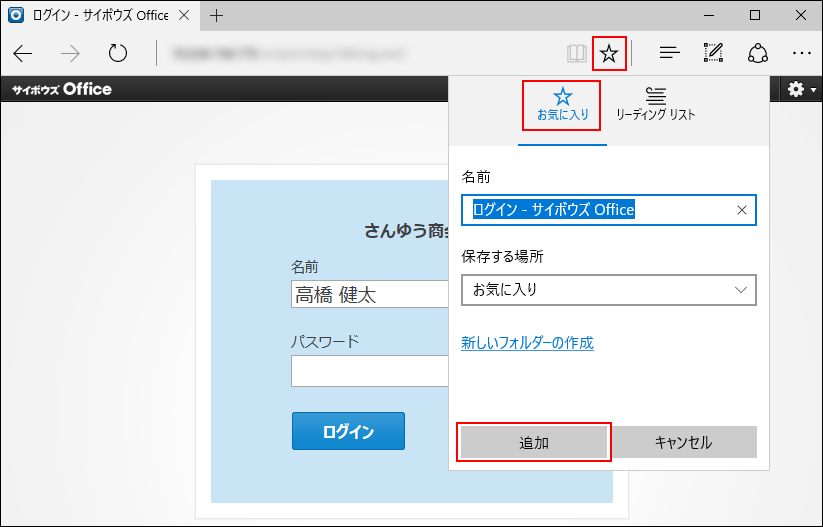823x527 pixels.
Task: Click the blue ログイン button
Action: [349, 431]
